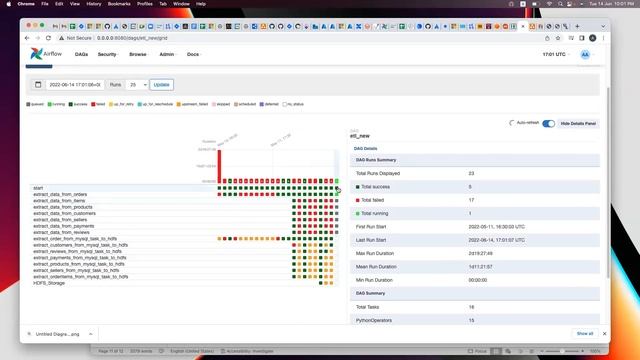Click the share icon in the address bar

coord(547,38)
